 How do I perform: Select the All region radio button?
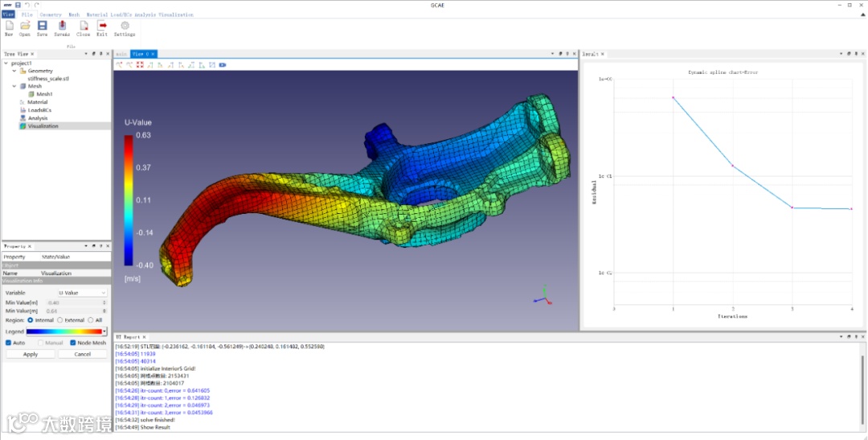(91, 320)
